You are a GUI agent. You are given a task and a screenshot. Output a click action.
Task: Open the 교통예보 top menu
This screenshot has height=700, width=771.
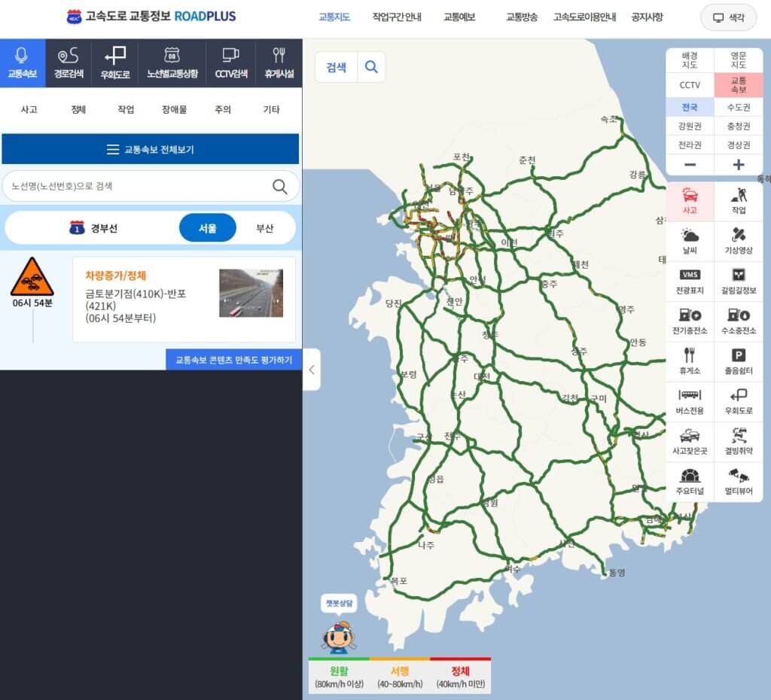459,17
